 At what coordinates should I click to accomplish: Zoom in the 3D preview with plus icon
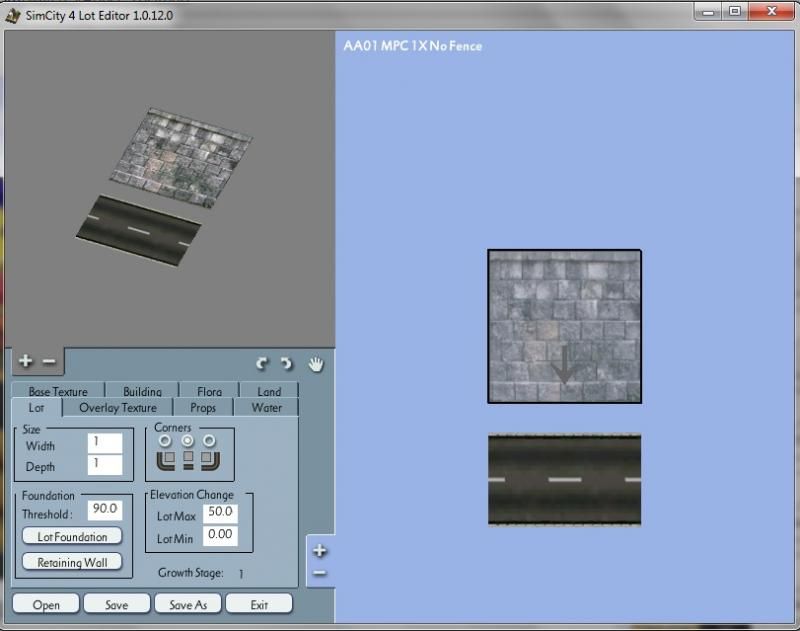point(26,361)
